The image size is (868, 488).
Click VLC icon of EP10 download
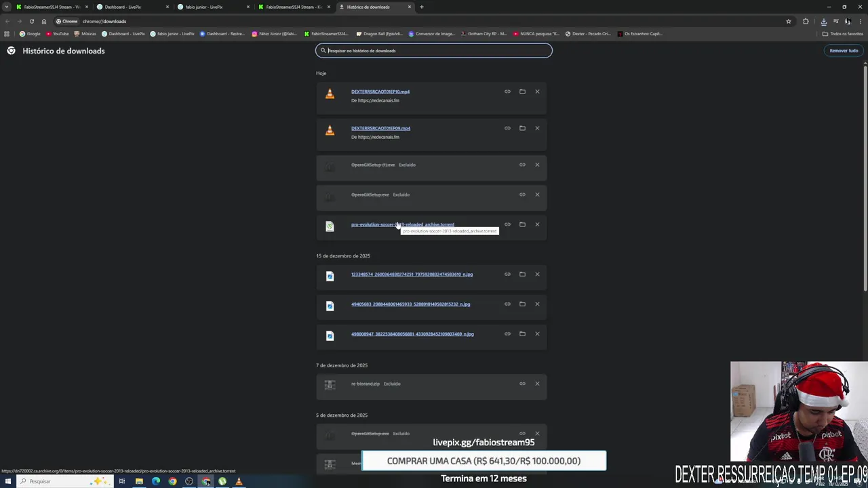330,94
